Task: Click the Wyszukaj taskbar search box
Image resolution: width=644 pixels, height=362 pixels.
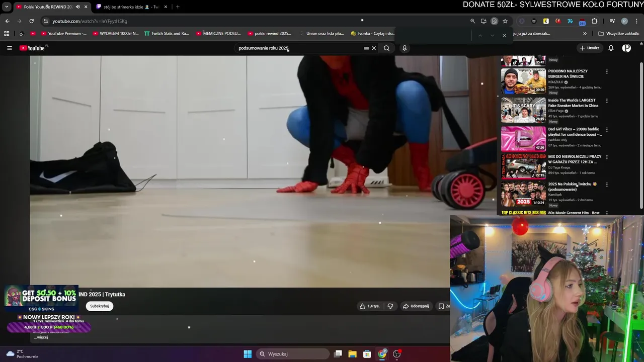Action: pyautogui.click(x=292, y=354)
